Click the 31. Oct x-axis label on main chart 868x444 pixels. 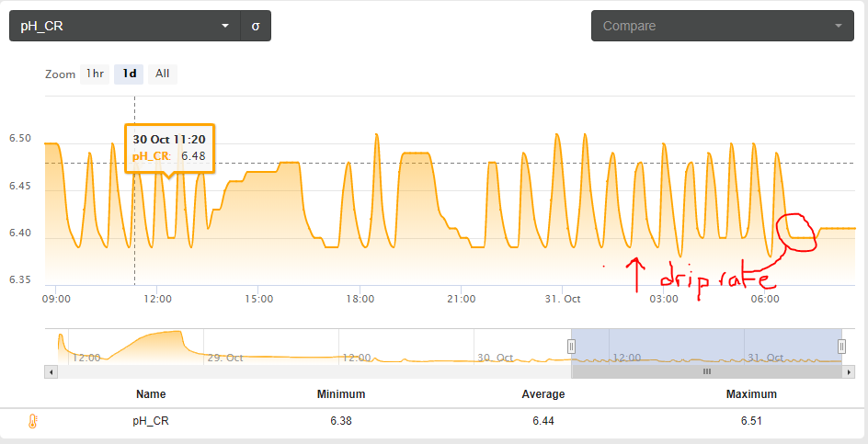tap(563, 299)
